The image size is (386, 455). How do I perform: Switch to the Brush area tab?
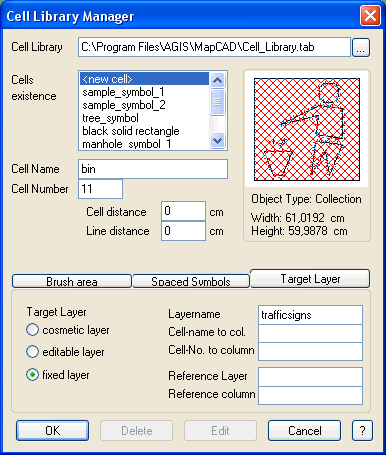point(72,281)
